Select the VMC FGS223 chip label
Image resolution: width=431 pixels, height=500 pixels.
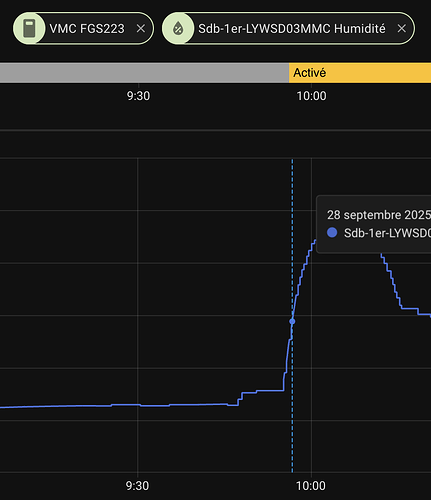[87, 29]
